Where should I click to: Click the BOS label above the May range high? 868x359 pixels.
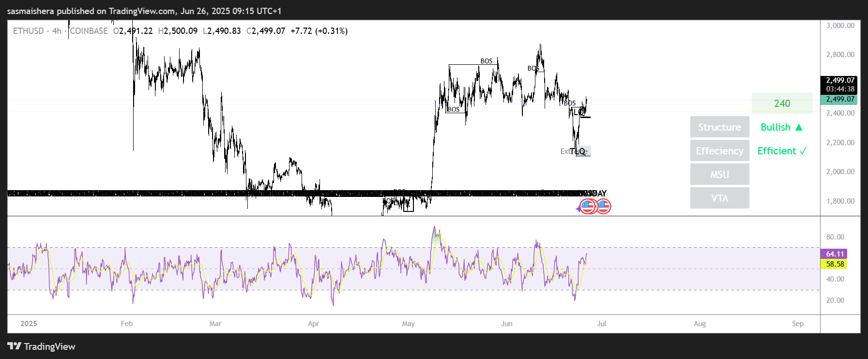coord(487,61)
